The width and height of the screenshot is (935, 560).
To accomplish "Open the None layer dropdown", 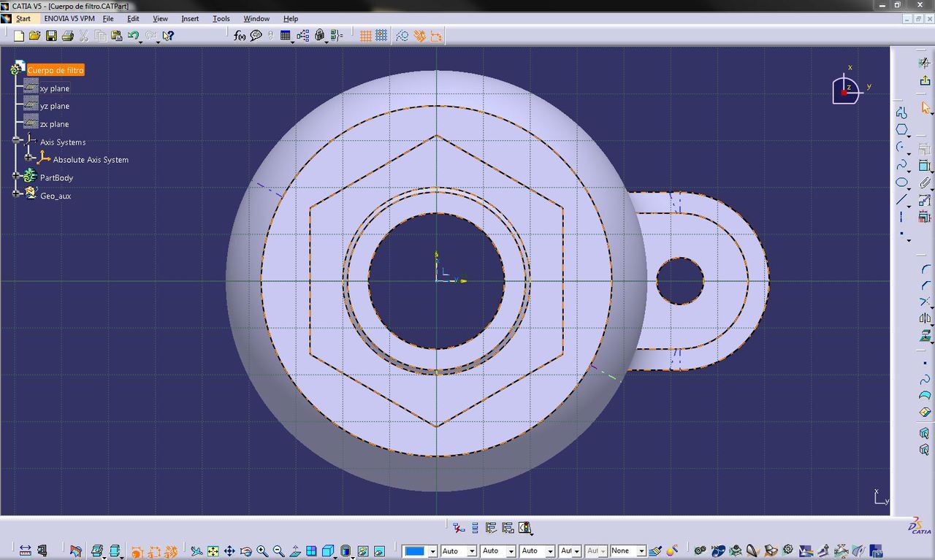I will (641, 551).
